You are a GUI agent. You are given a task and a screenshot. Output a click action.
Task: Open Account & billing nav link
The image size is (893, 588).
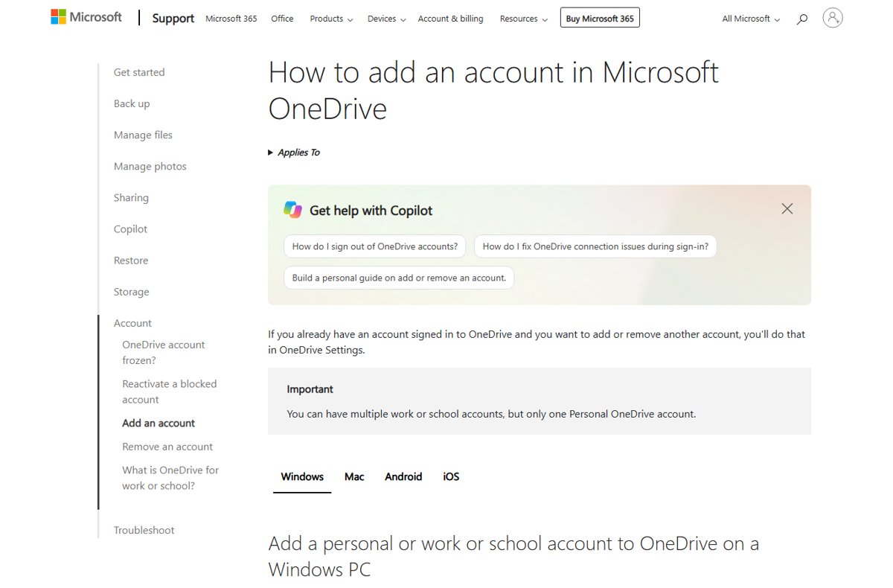coord(450,19)
